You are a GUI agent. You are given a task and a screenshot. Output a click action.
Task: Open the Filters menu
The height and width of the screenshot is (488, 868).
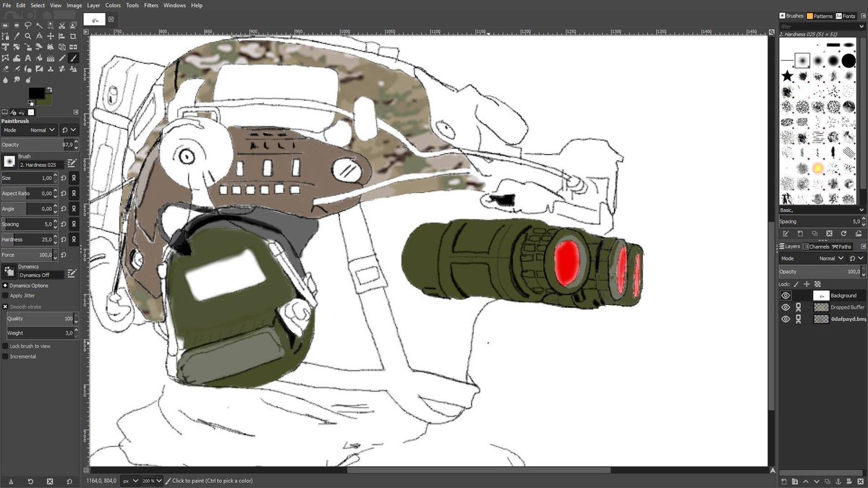tap(150, 5)
